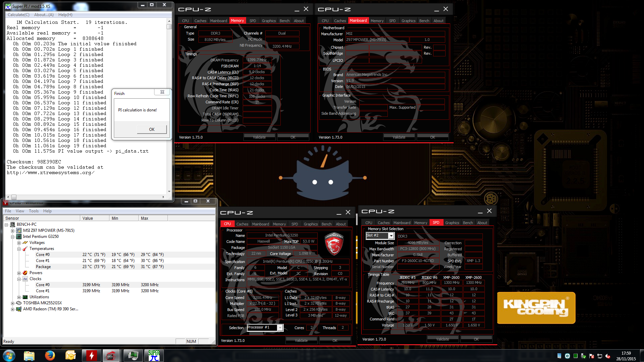Click the AMD Radeon R9 390 card icon

click(19, 309)
